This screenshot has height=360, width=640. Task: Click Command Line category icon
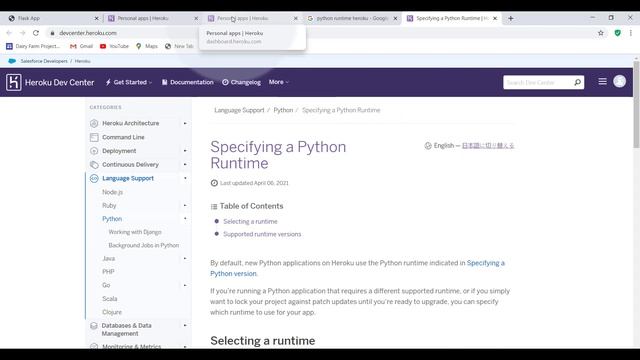click(x=94, y=137)
